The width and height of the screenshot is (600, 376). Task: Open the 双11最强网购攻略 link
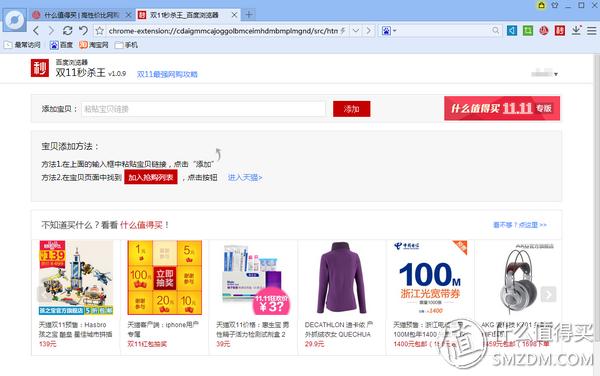167,74
